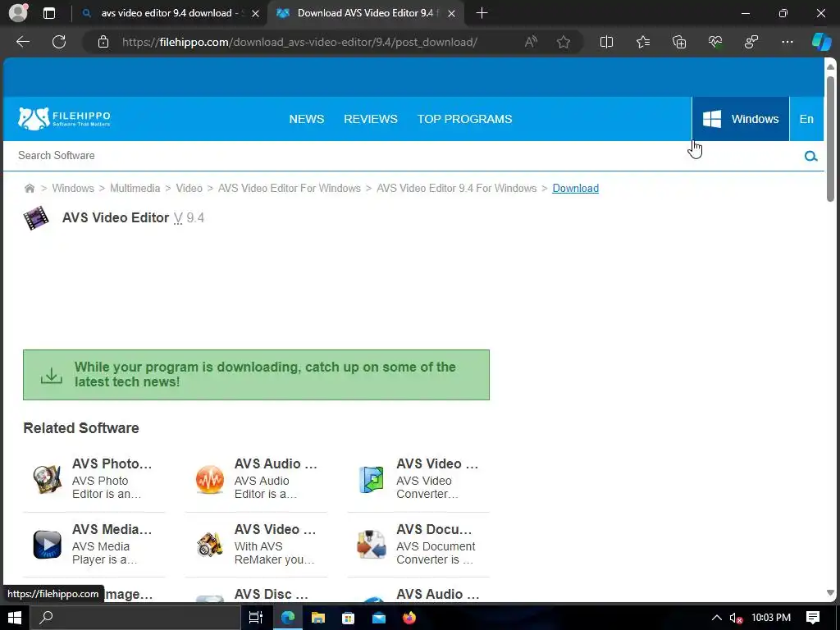
Task: Show hidden system tray icons
Action: pyautogui.click(x=716, y=618)
